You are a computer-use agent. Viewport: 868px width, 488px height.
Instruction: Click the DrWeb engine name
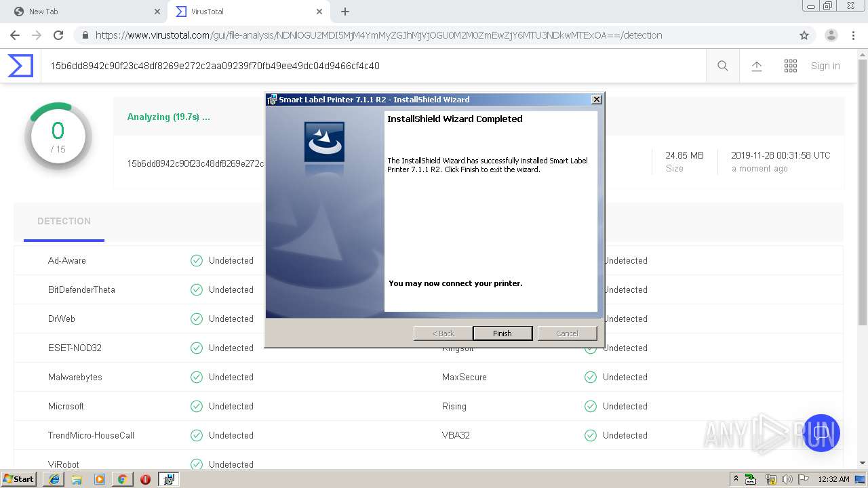[x=62, y=319]
